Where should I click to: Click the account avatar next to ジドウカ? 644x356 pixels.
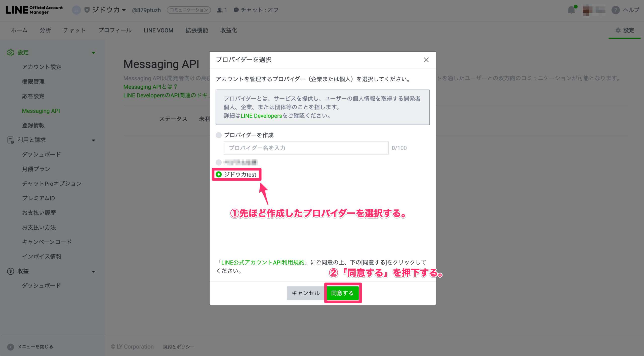click(x=76, y=10)
